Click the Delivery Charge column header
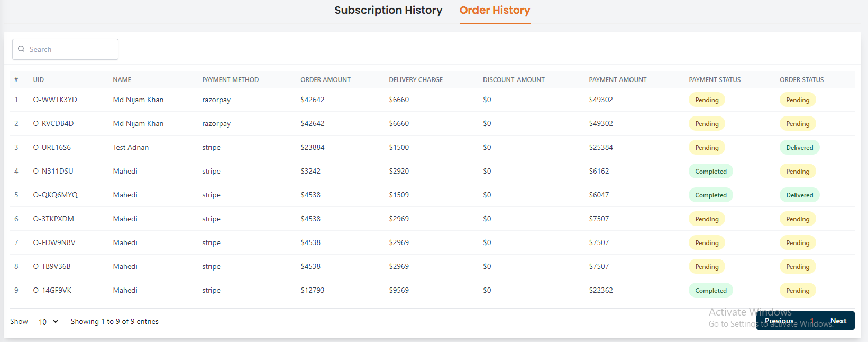Screen dimensions: 868x342 click(416, 80)
